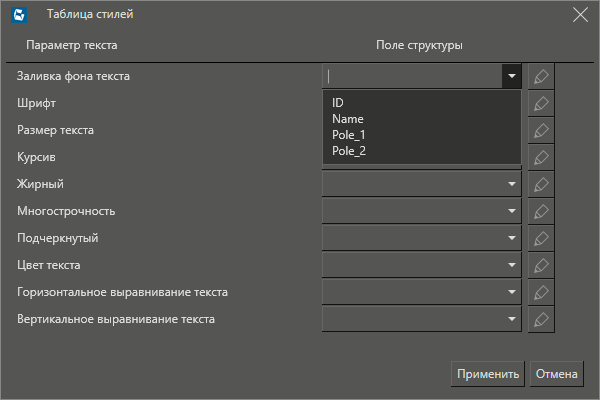Viewport: 600px width, 400px height.
Task: Open the Подчеркнутый dropdown list
Action: coord(512,238)
